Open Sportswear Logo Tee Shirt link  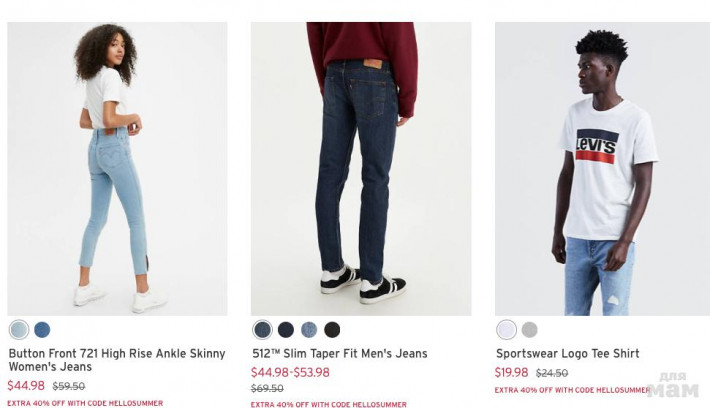click(567, 353)
